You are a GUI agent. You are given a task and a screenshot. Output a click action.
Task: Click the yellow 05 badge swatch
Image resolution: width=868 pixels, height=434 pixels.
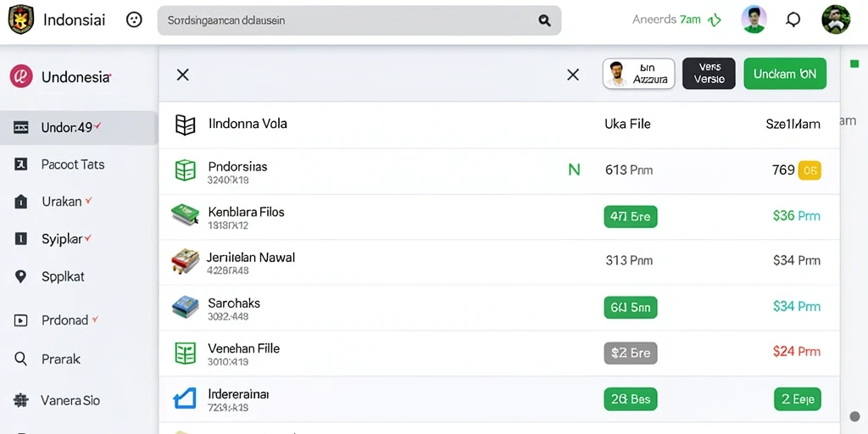point(810,170)
